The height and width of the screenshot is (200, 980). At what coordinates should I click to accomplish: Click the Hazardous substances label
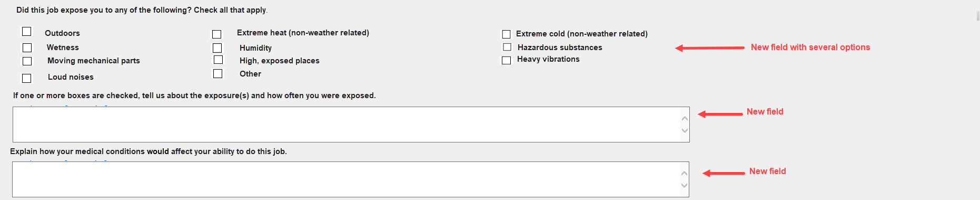tap(560, 47)
